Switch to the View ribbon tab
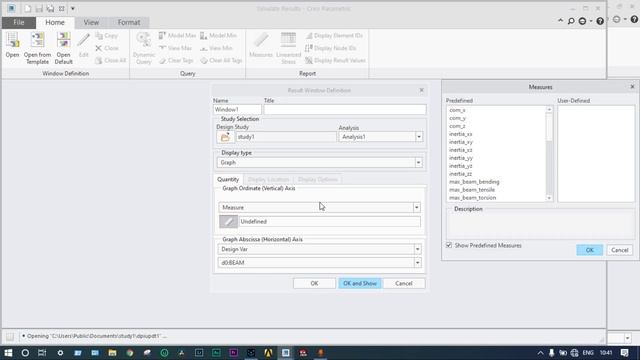Viewport: 640px width, 360px height. (x=91, y=22)
